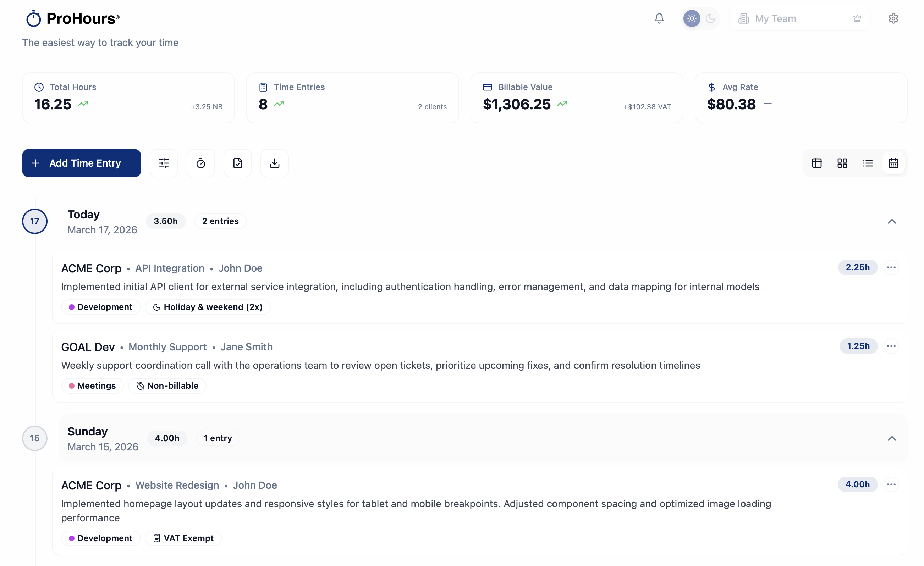Click the Meetings category tag
924x566 pixels.
(92, 386)
